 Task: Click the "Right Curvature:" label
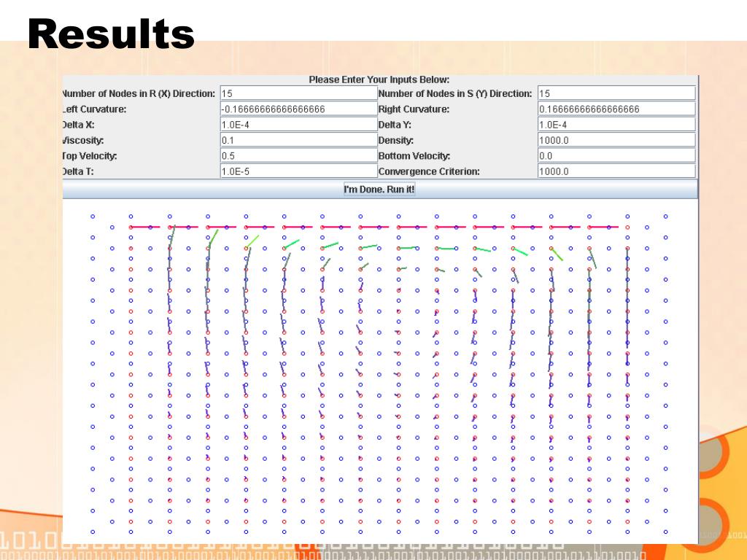[414, 109]
